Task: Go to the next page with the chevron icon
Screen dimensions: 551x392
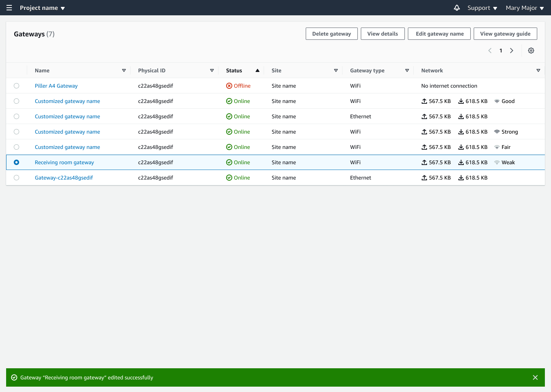Action: [512, 50]
